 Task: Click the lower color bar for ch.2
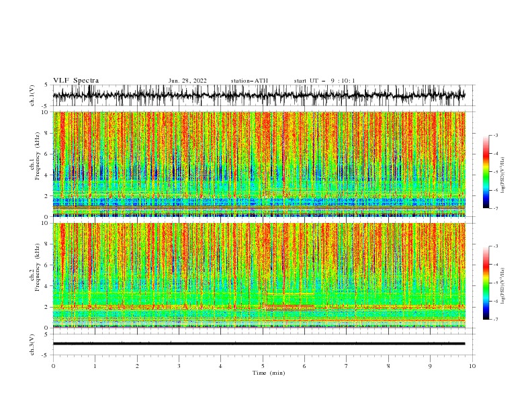tap(486, 283)
